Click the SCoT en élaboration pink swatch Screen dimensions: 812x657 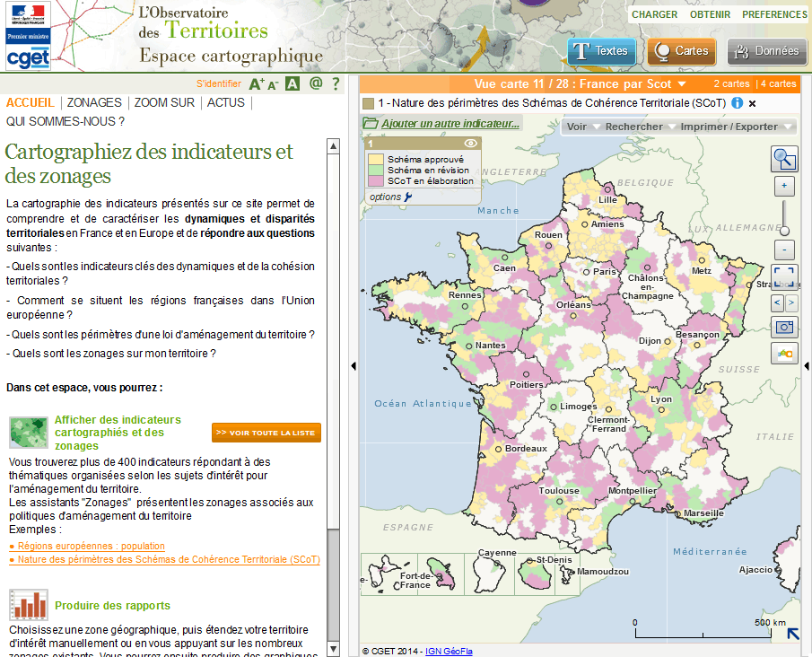click(375, 180)
